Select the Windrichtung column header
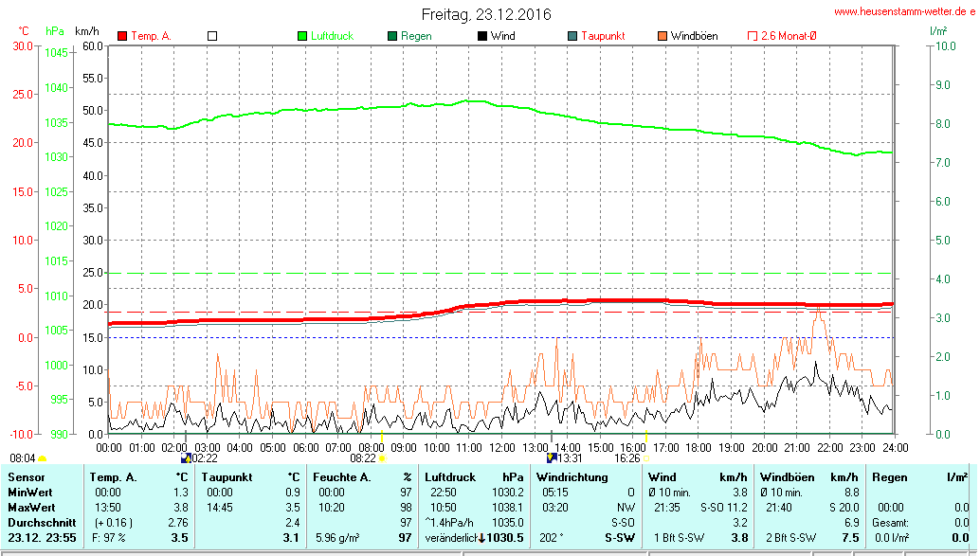This screenshot has width=980, height=556. click(572, 477)
